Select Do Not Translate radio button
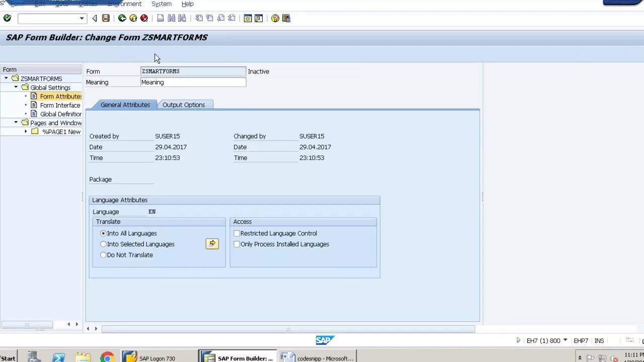 coord(103,255)
